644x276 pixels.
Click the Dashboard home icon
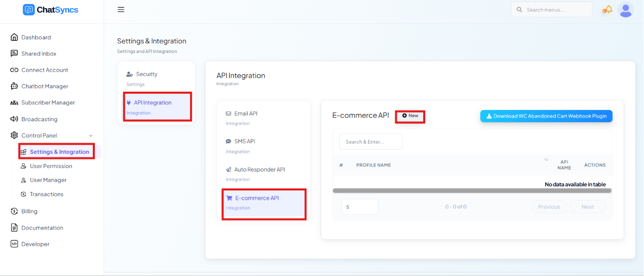tap(14, 37)
